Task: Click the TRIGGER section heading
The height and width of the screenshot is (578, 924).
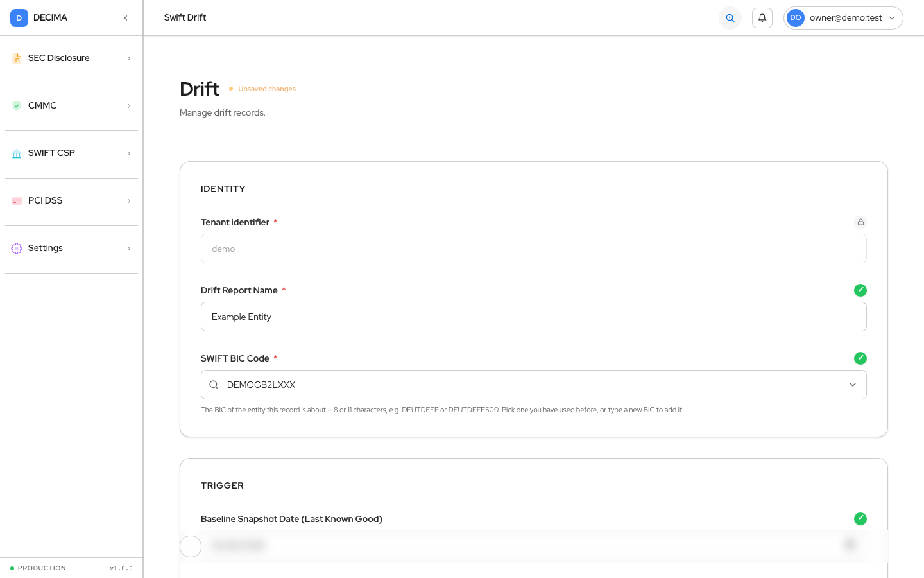Action: click(222, 486)
